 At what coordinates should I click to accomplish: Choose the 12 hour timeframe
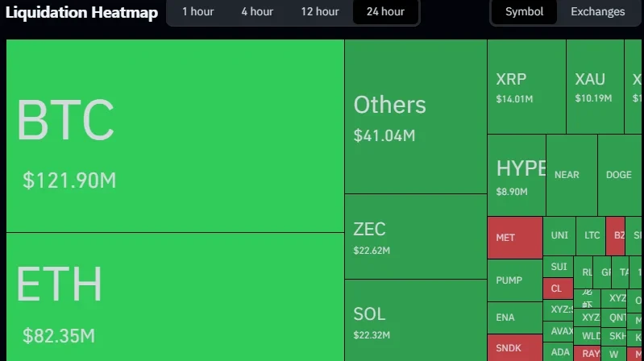(319, 11)
